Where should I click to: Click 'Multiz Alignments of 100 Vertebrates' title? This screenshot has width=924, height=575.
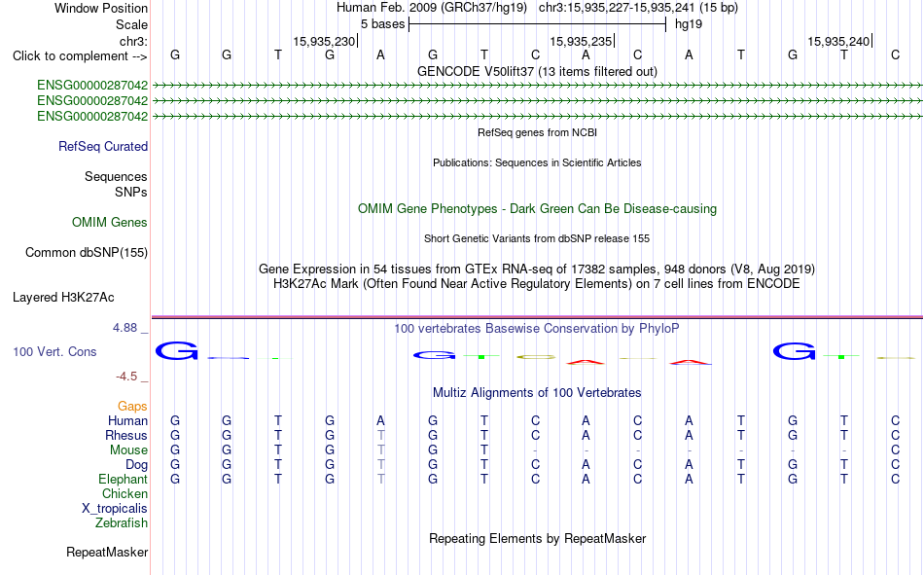[538, 393]
